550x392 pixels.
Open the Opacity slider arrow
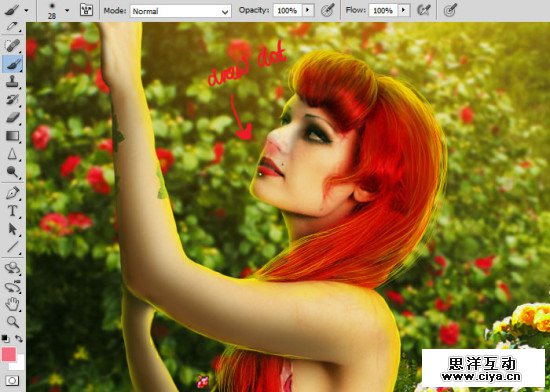tap(308, 10)
